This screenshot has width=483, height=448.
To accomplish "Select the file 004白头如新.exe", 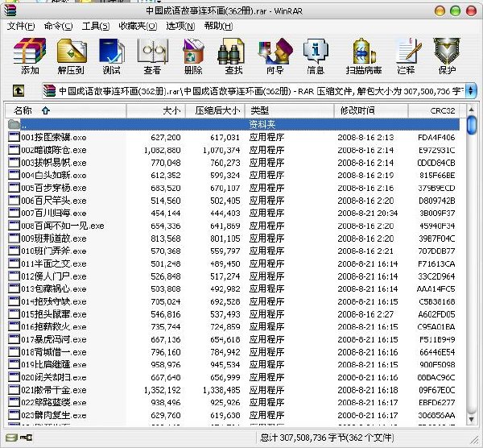I will (54, 175).
